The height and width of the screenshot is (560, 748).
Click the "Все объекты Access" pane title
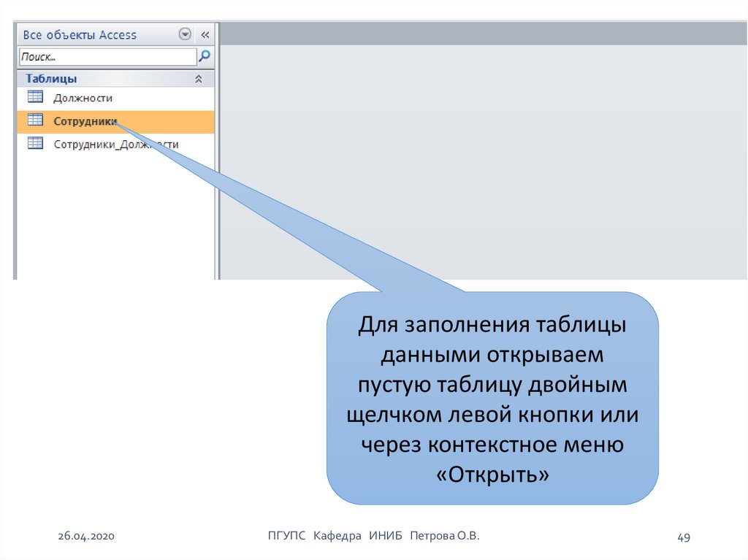[80, 34]
